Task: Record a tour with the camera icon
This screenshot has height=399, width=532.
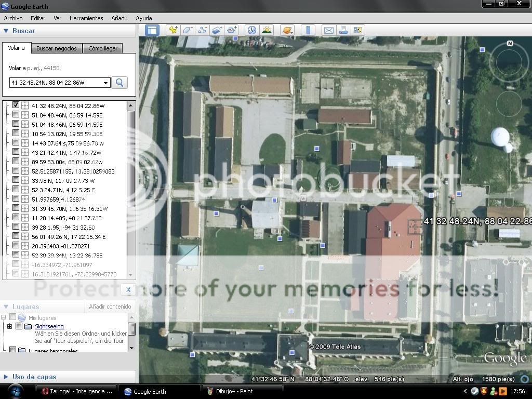Action: (x=231, y=30)
